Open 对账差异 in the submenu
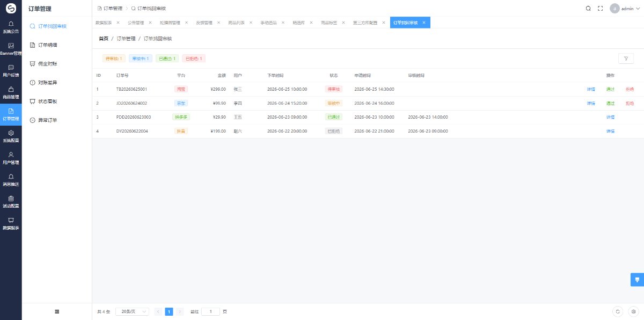Viewport: 644px width, 320px height. point(57,82)
